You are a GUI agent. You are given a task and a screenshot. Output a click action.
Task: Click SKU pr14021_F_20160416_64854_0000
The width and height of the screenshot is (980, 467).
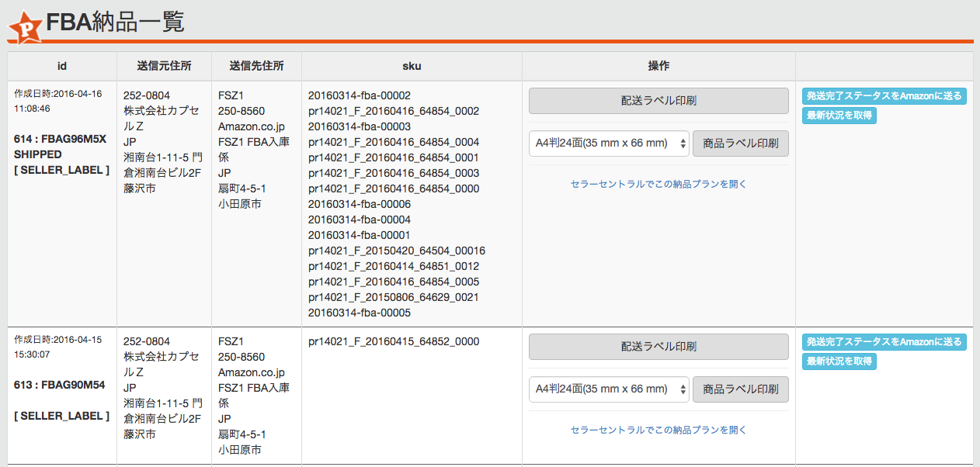tap(394, 189)
